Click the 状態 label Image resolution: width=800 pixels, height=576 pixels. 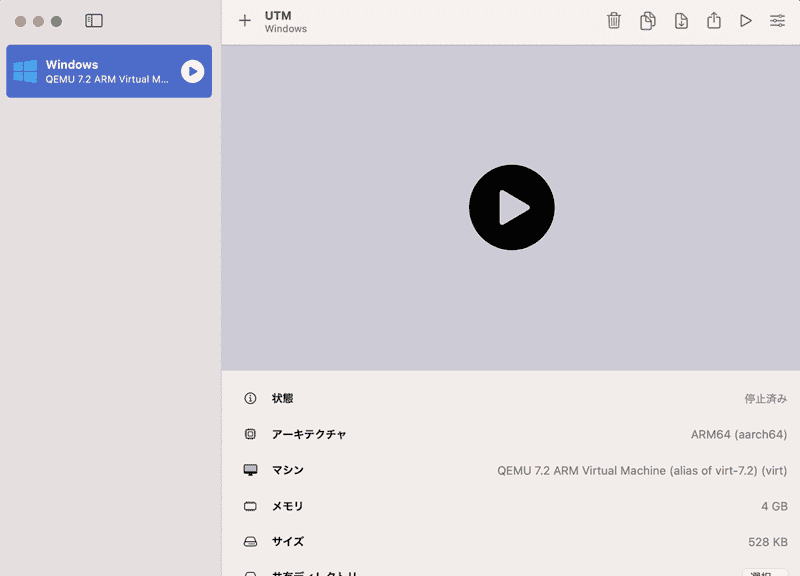point(282,398)
